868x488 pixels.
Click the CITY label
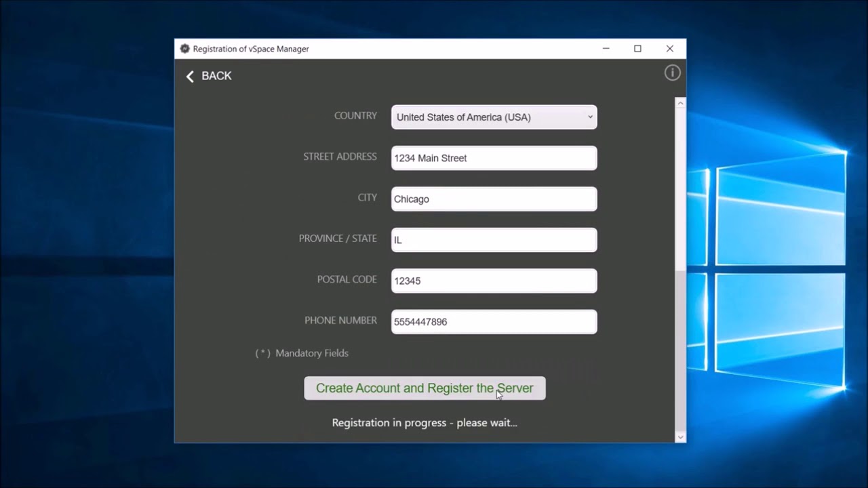pos(368,198)
